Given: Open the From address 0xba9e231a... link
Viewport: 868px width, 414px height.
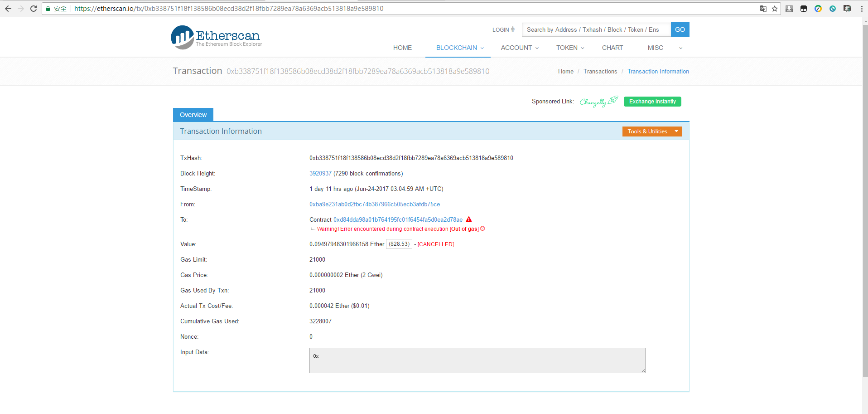Looking at the screenshot, I should [375, 204].
